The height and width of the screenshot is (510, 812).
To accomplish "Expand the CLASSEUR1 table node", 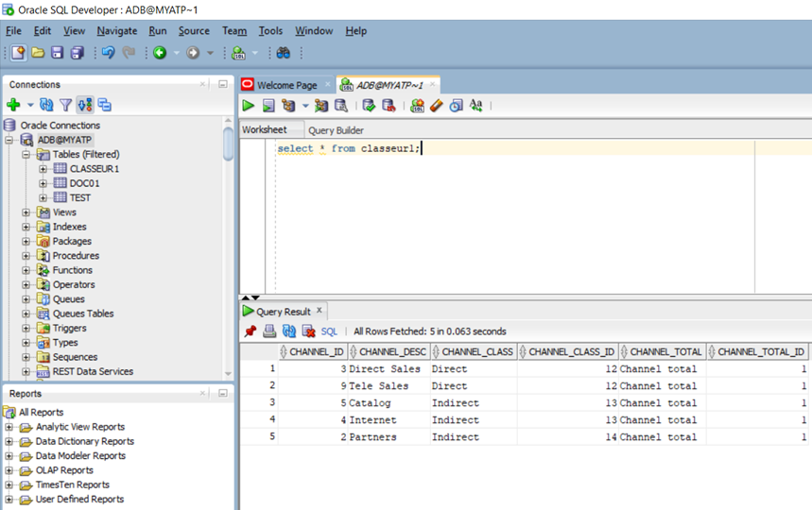I will (43, 169).
